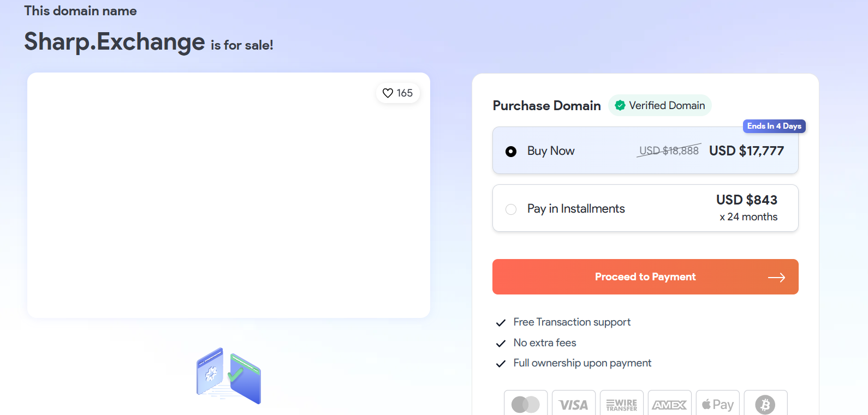The image size is (868, 415).
Task: Pick the Bitcoin payment icon
Action: 765,404
